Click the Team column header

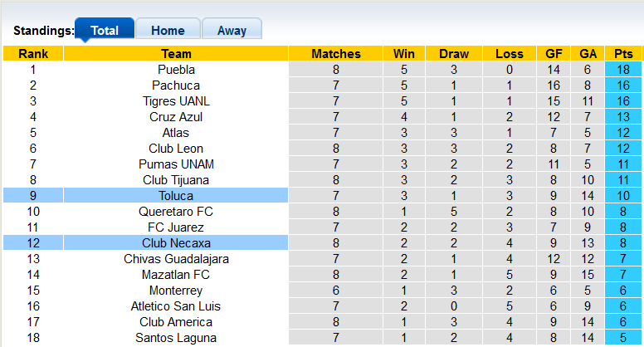coord(176,54)
